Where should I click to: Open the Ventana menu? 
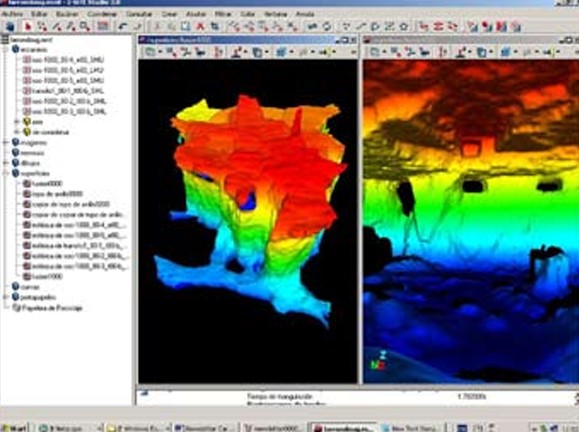(275, 14)
